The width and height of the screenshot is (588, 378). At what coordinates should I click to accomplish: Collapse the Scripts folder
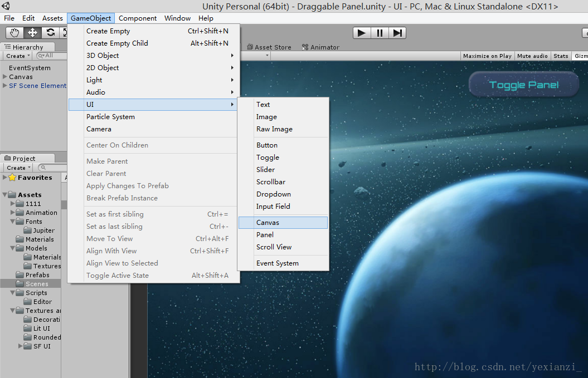(x=13, y=293)
